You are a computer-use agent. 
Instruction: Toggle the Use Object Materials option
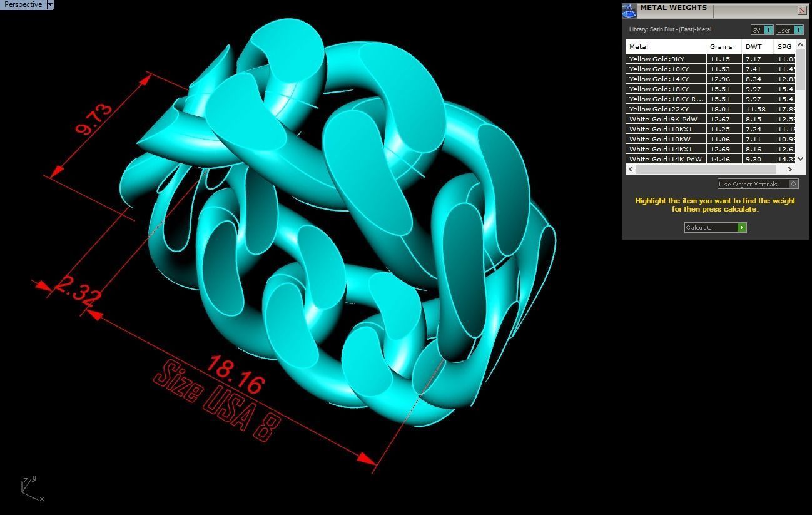pyautogui.click(x=758, y=184)
